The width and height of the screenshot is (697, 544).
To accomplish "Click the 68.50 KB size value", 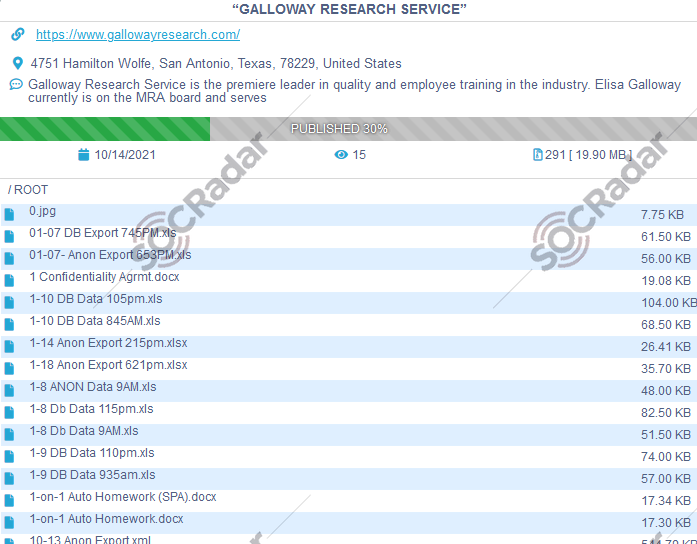I will click(665, 325).
